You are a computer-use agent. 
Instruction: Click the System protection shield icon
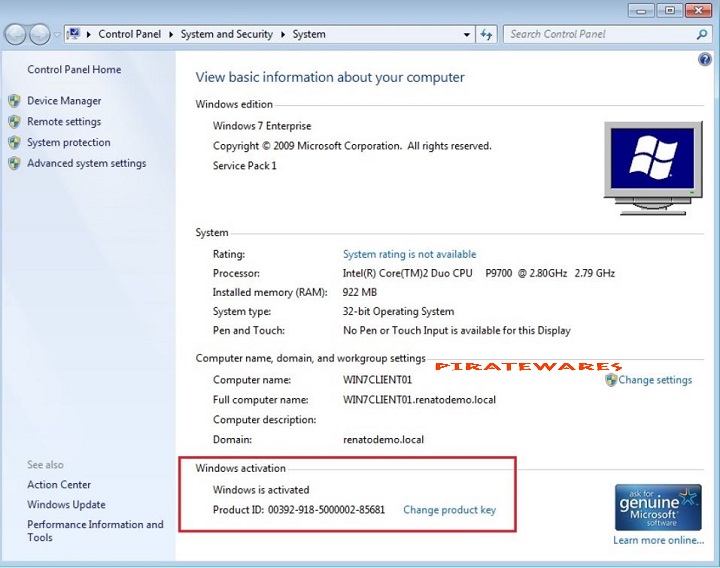(x=15, y=142)
